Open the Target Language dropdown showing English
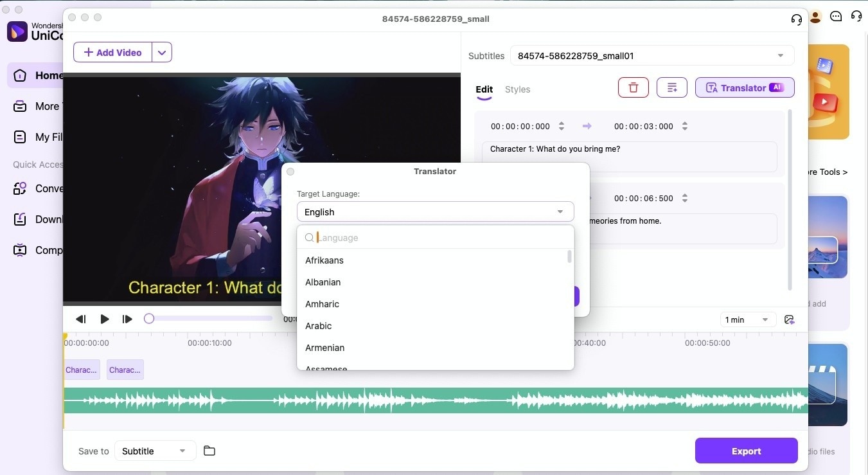Viewport: 868px width, 475px height. 435,212
